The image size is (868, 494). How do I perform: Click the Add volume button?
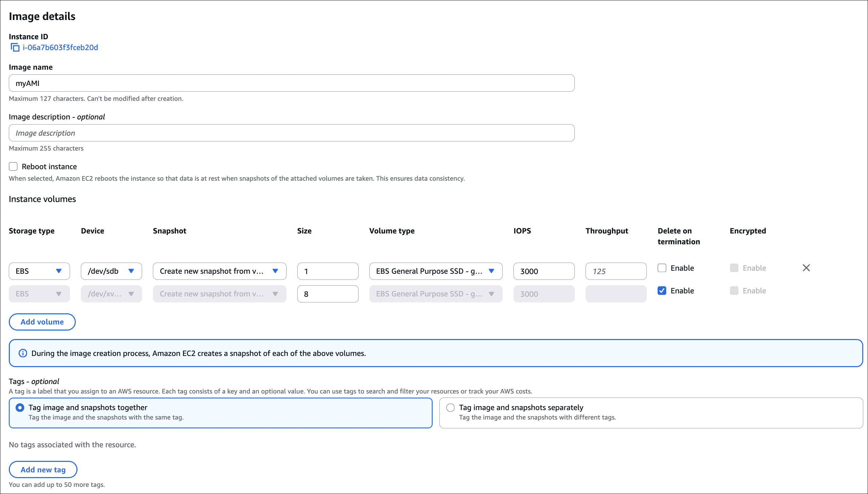tap(42, 322)
